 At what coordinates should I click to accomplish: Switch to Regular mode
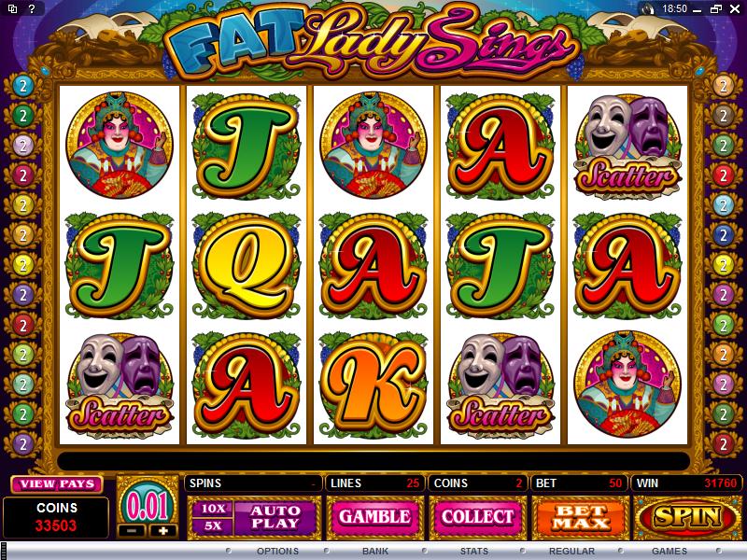[x=571, y=551]
